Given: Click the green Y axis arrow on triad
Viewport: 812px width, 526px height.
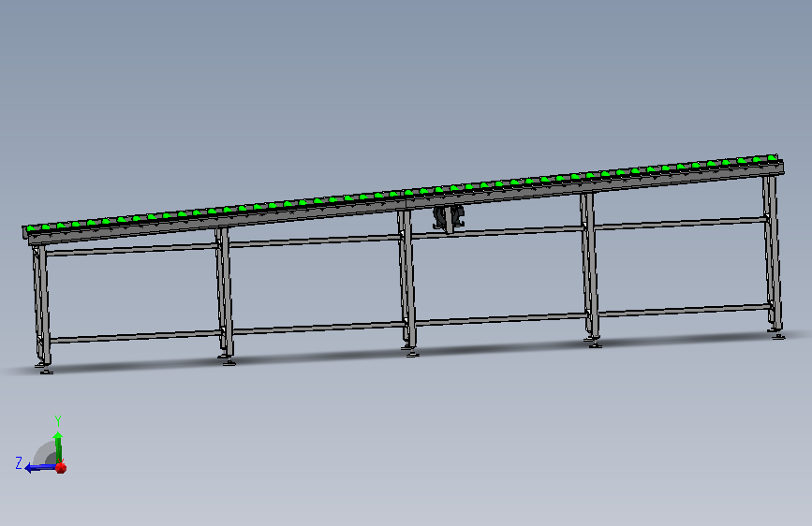Looking at the screenshot, I should coord(58,446).
